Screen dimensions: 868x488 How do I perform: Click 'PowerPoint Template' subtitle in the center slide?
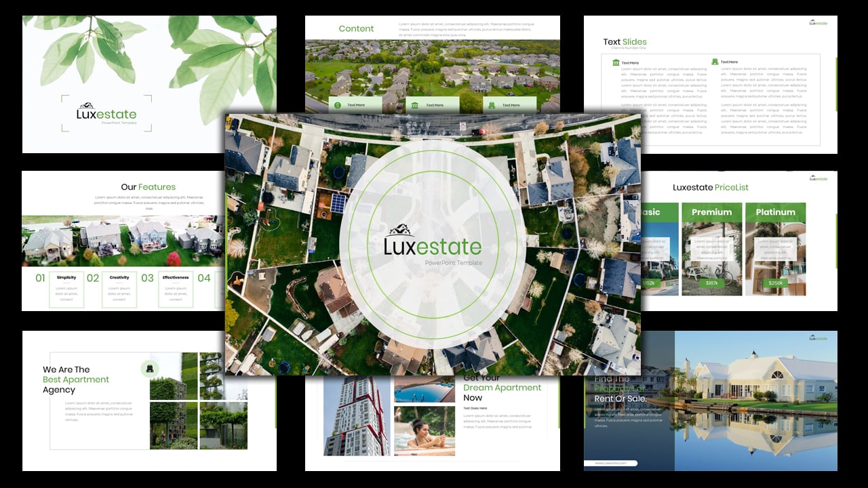click(454, 263)
